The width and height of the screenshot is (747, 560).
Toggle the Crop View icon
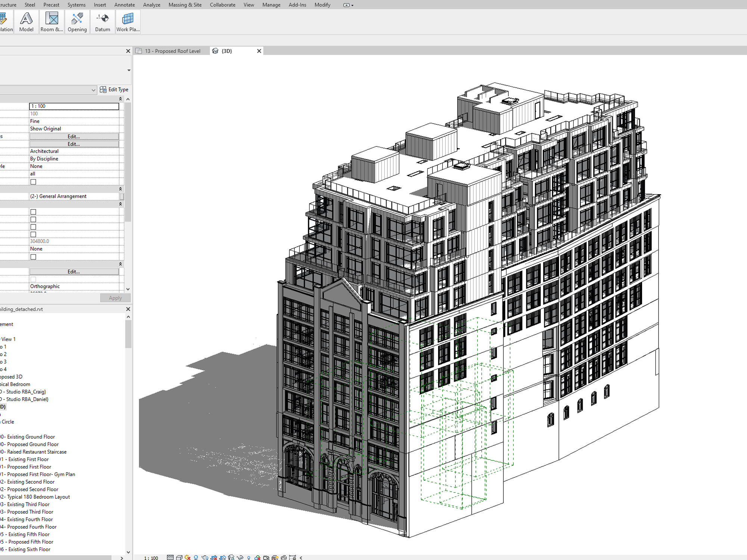pos(214,557)
